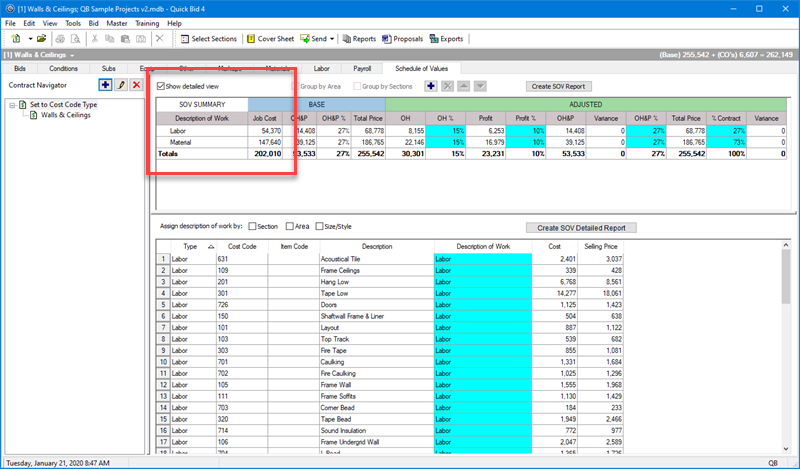800x470 pixels.
Task: Select row header 10 for Caulking
Action: pyautogui.click(x=163, y=362)
